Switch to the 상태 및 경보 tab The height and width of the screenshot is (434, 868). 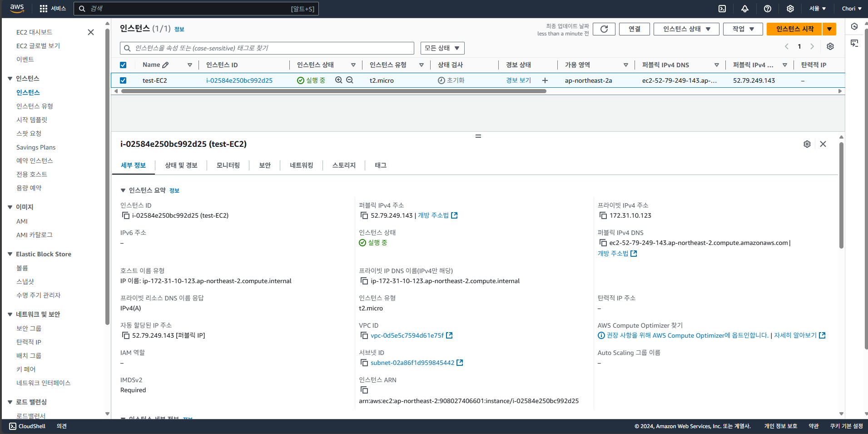tap(181, 165)
